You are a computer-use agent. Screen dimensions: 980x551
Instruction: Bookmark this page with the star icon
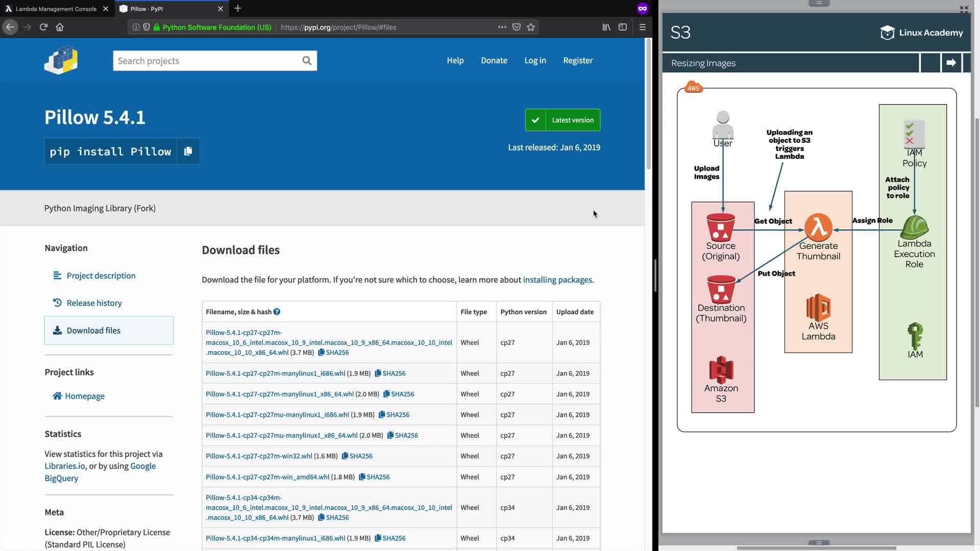[531, 27]
